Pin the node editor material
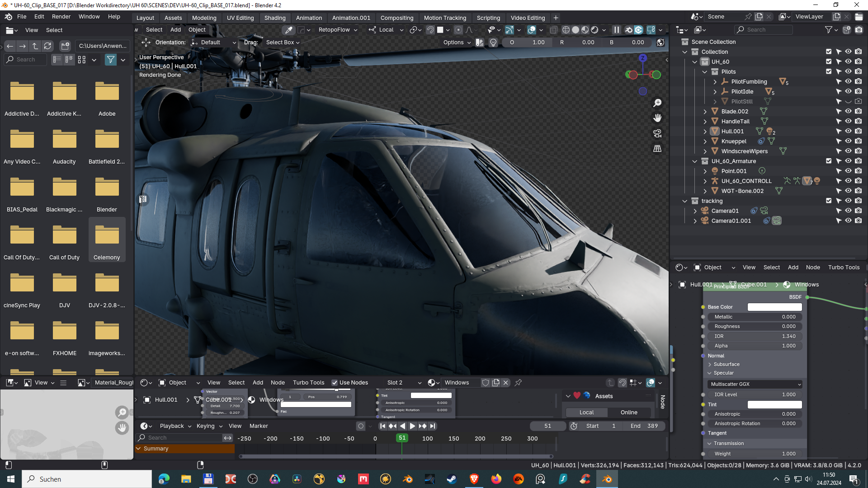The width and height of the screenshot is (868, 488). (518, 383)
